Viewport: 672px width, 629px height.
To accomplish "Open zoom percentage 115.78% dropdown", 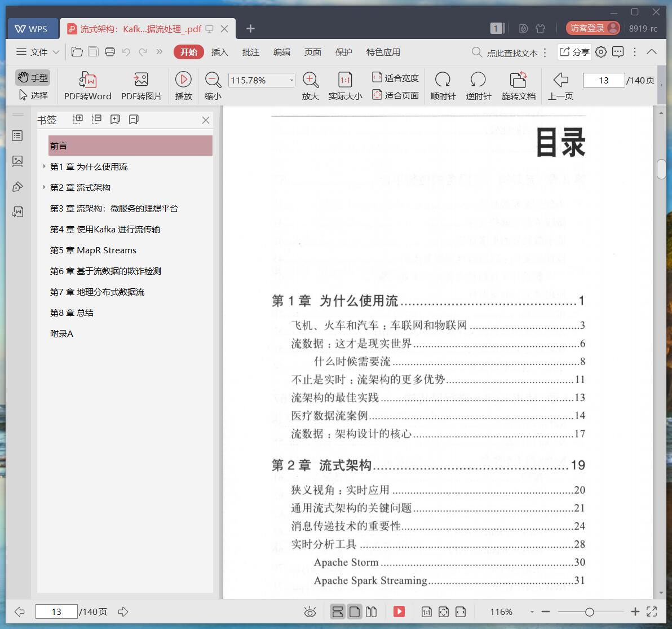I will point(291,80).
